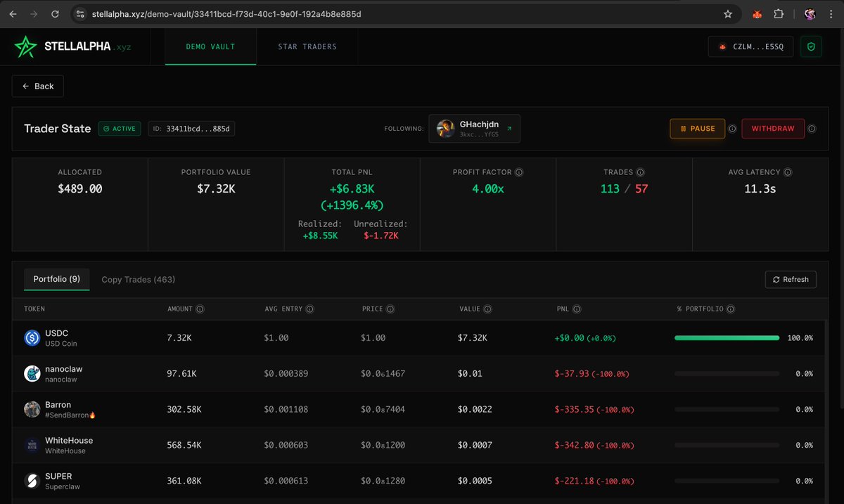Click Allocated value $489.00
This screenshot has height=504, width=844.
click(79, 188)
